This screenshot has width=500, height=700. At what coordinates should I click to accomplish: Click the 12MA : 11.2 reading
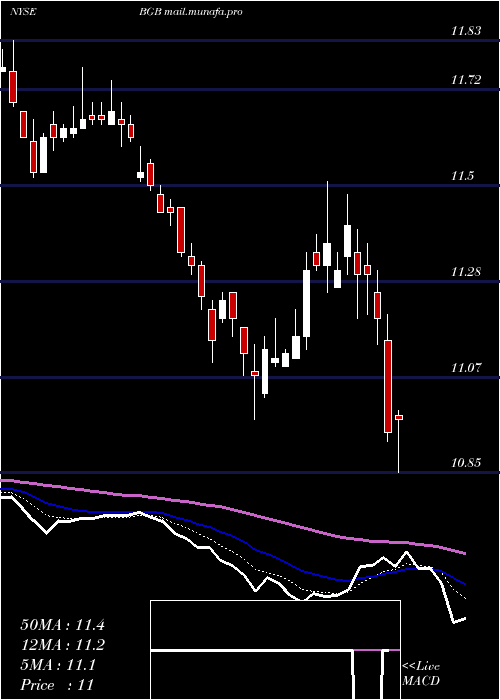(62, 645)
